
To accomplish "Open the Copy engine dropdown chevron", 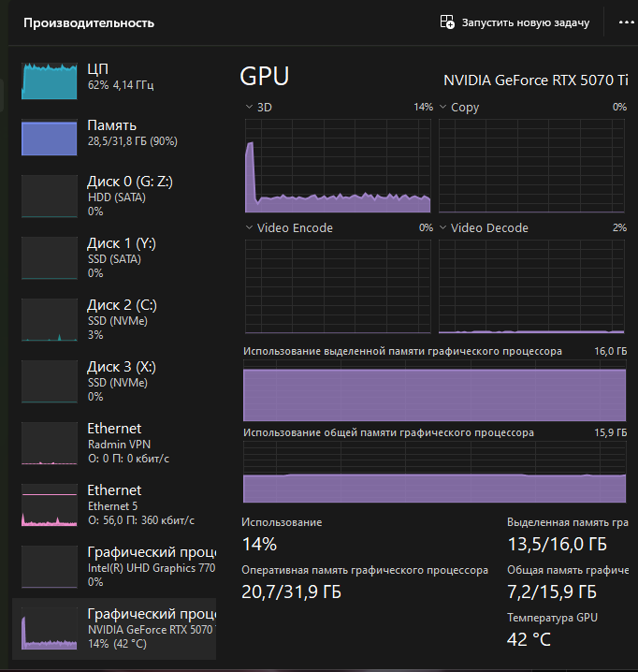I will point(443,107).
